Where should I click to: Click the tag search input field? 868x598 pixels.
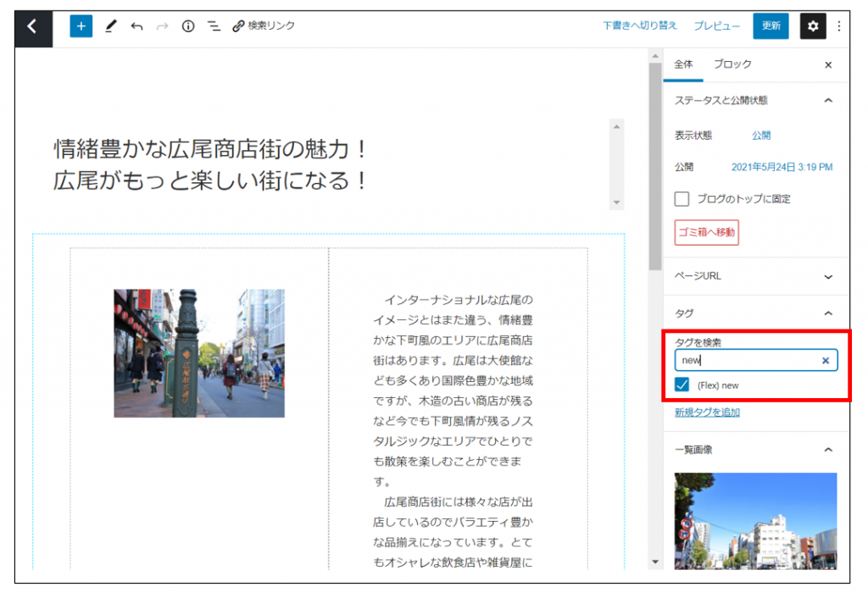746,360
